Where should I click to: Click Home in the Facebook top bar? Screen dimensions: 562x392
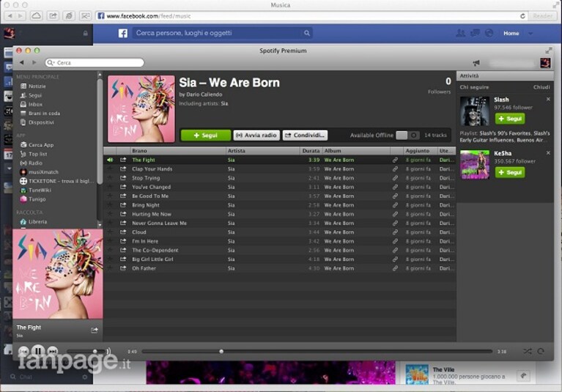click(x=511, y=33)
